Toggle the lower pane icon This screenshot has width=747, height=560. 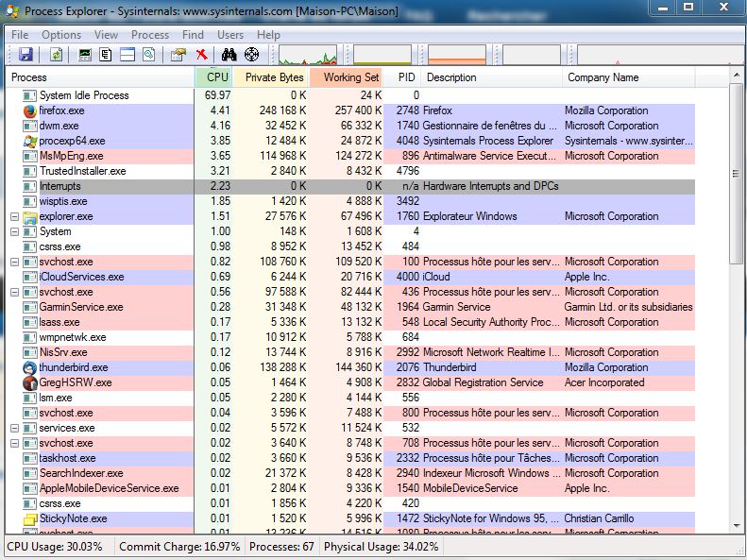click(127, 55)
